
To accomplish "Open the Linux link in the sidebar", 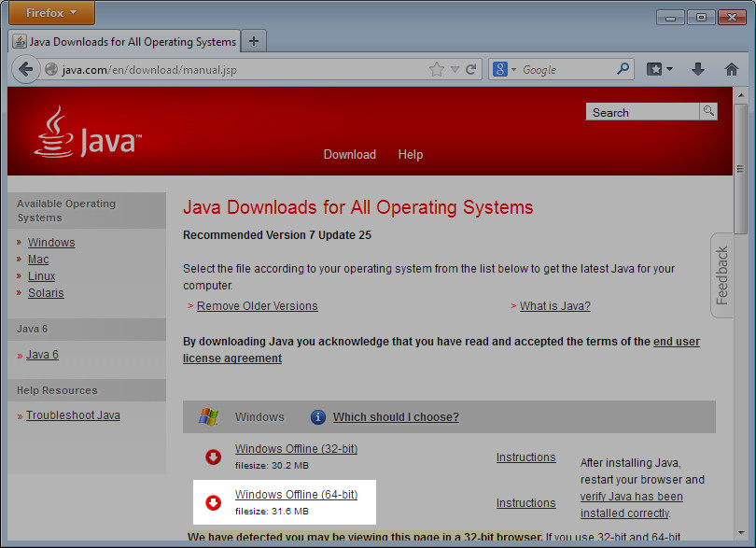I will (x=41, y=276).
